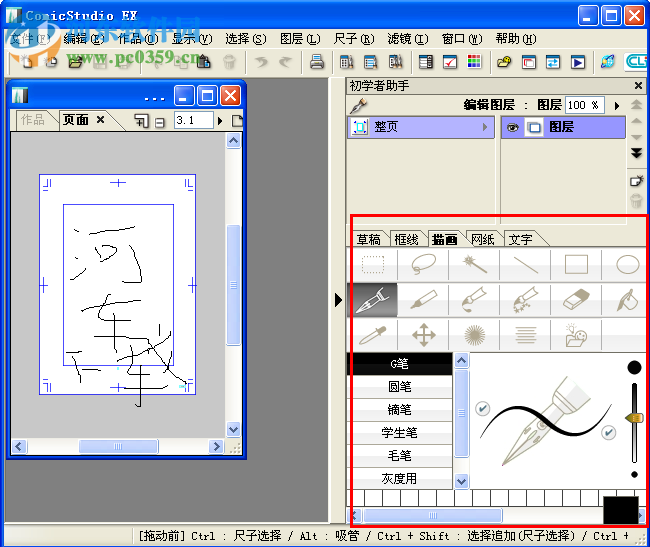Click the undo arrow in toolbar
The image size is (650, 547).
click(x=261, y=62)
